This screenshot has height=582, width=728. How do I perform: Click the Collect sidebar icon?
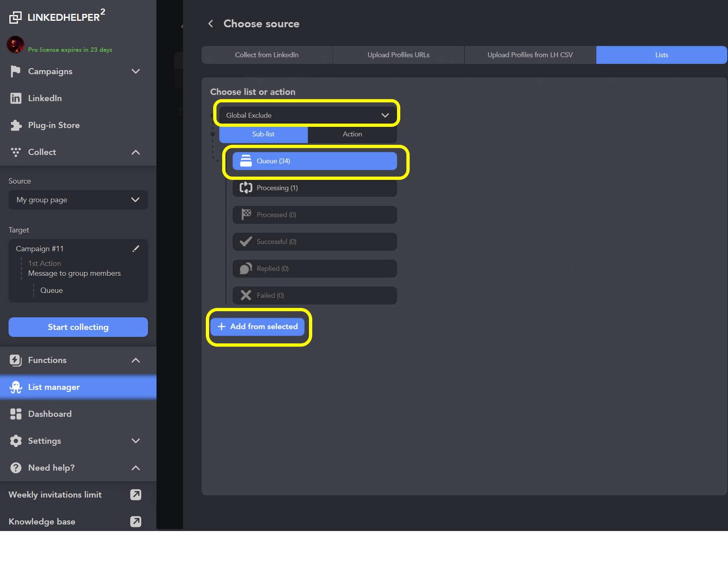tap(15, 152)
